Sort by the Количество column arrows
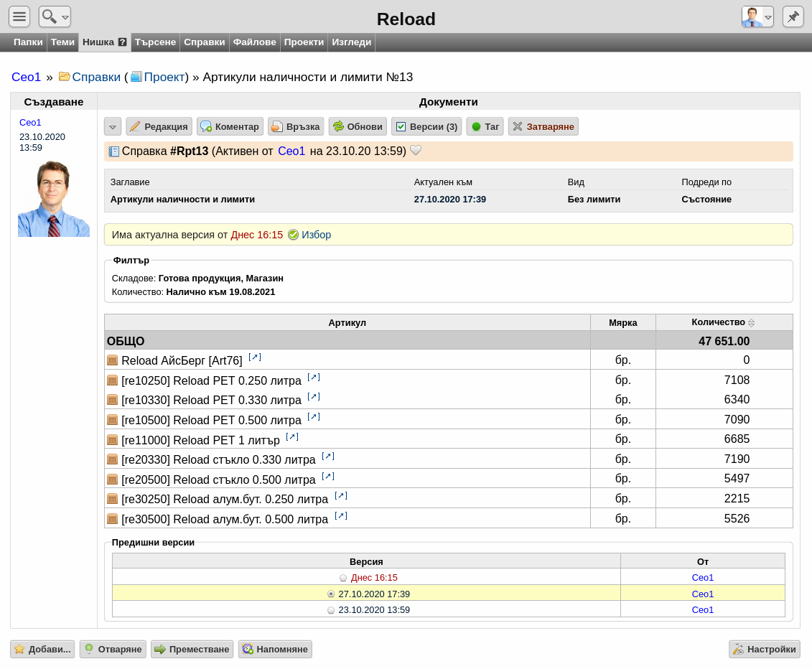Image resolution: width=812 pixels, height=669 pixels. tap(752, 322)
